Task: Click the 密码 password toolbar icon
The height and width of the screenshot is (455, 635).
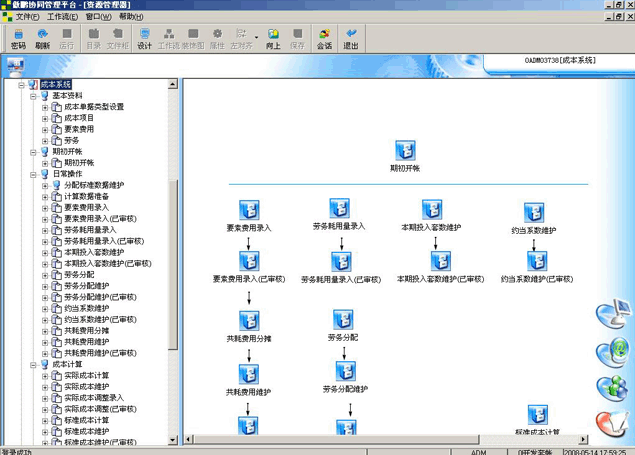Action: pos(18,38)
